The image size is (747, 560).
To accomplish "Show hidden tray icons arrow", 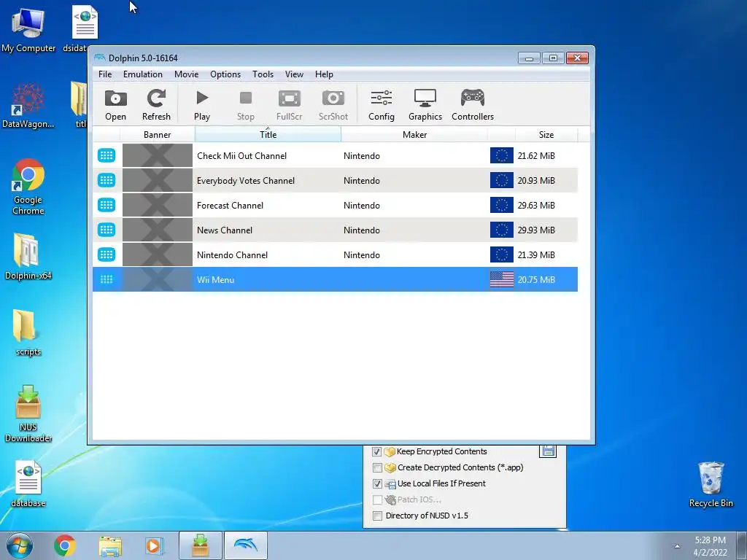I will point(677,546).
